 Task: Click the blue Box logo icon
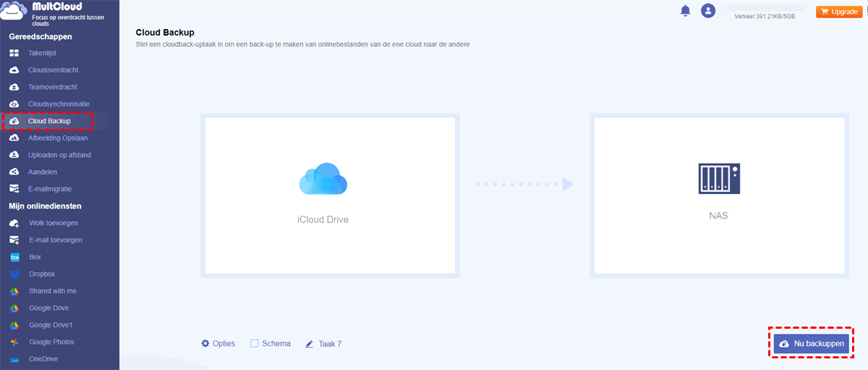pos(14,257)
